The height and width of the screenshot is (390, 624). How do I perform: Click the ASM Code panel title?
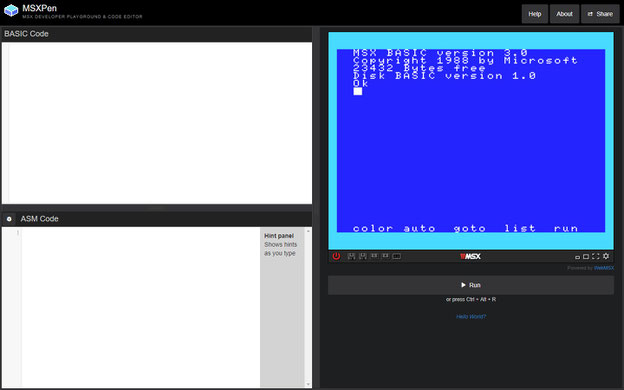[39, 219]
